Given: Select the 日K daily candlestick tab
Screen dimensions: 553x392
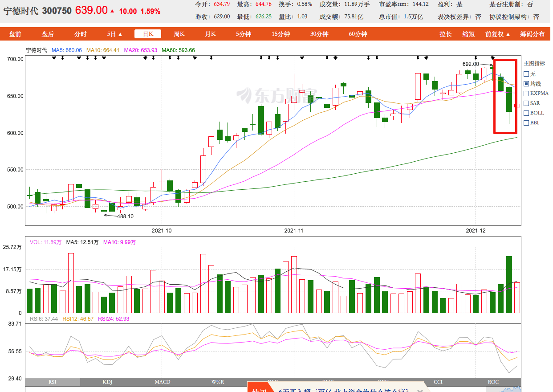Looking at the screenshot, I should 148,34.
